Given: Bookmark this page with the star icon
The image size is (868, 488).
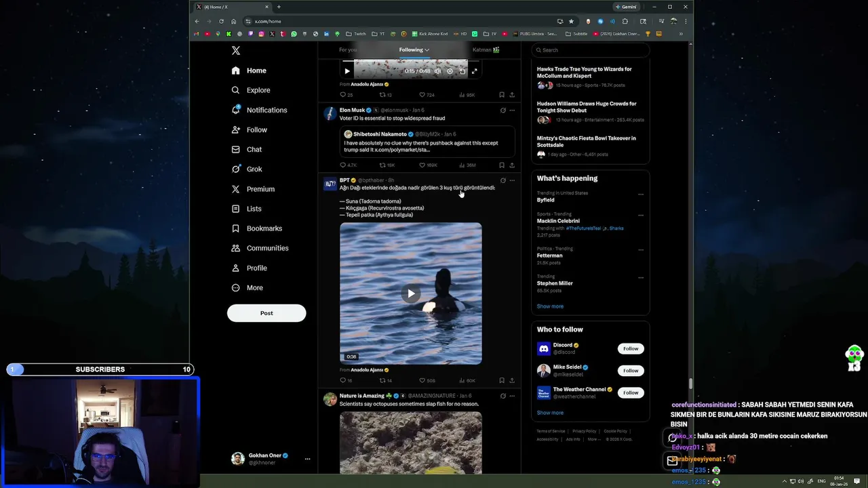Looking at the screenshot, I should [x=571, y=21].
